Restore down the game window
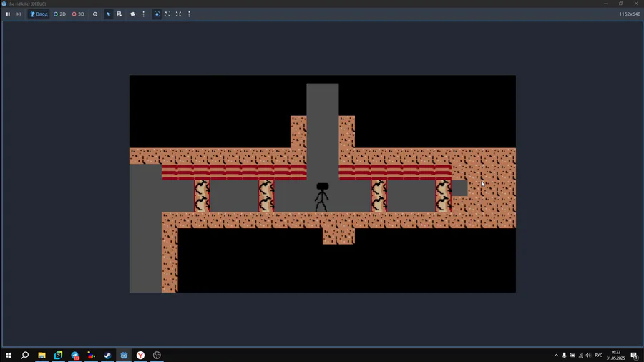 (x=620, y=4)
